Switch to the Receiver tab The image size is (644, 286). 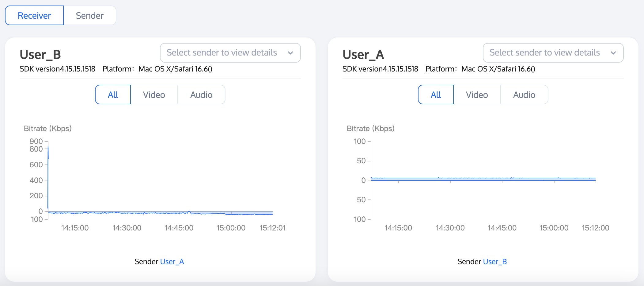click(x=34, y=16)
